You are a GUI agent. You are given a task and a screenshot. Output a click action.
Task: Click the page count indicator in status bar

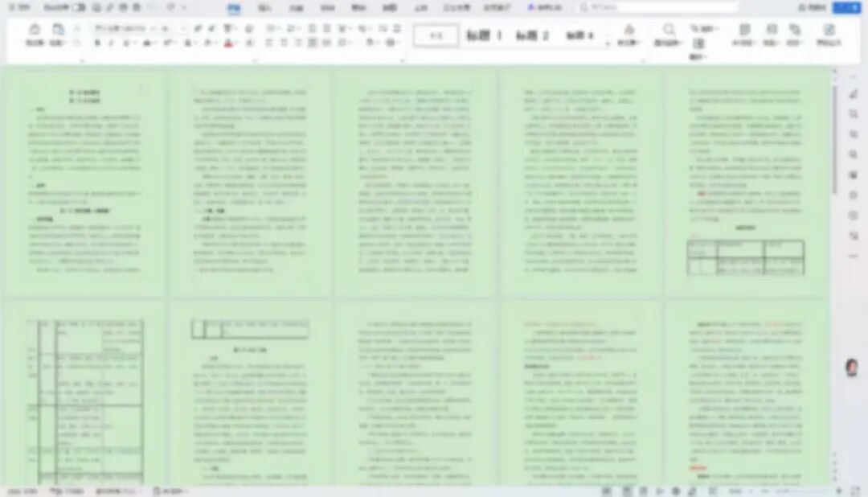(x=23, y=491)
